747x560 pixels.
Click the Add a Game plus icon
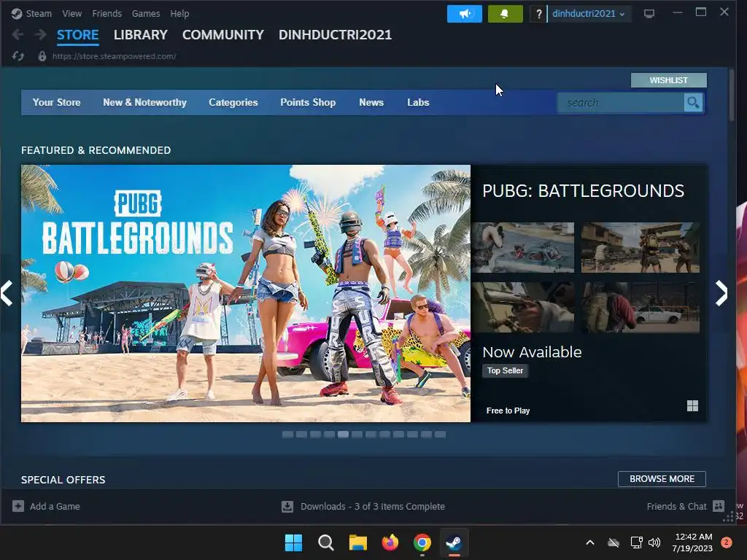coord(18,506)
